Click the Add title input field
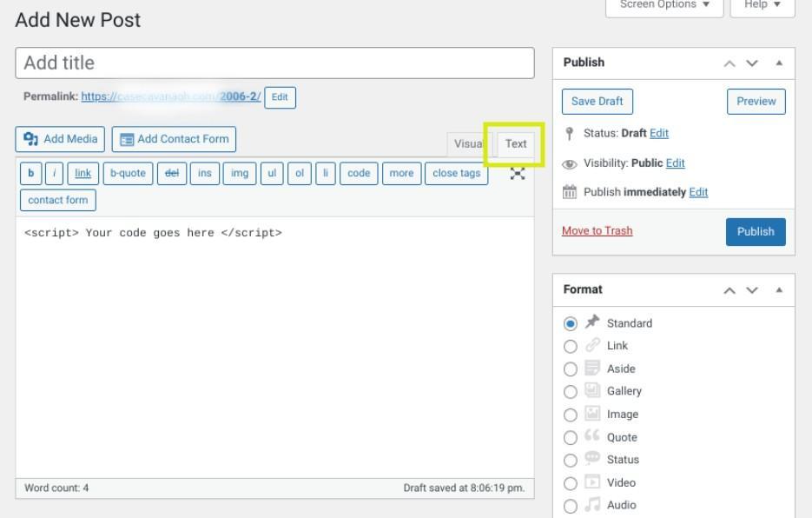Viewport: 812px width, 518px height. [x=275, y=63]
